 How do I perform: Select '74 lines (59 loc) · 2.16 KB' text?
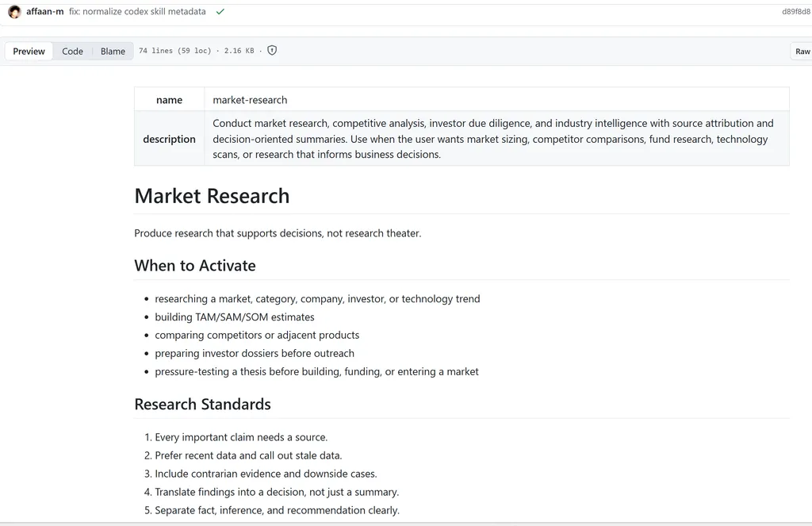tap(197, 51)
